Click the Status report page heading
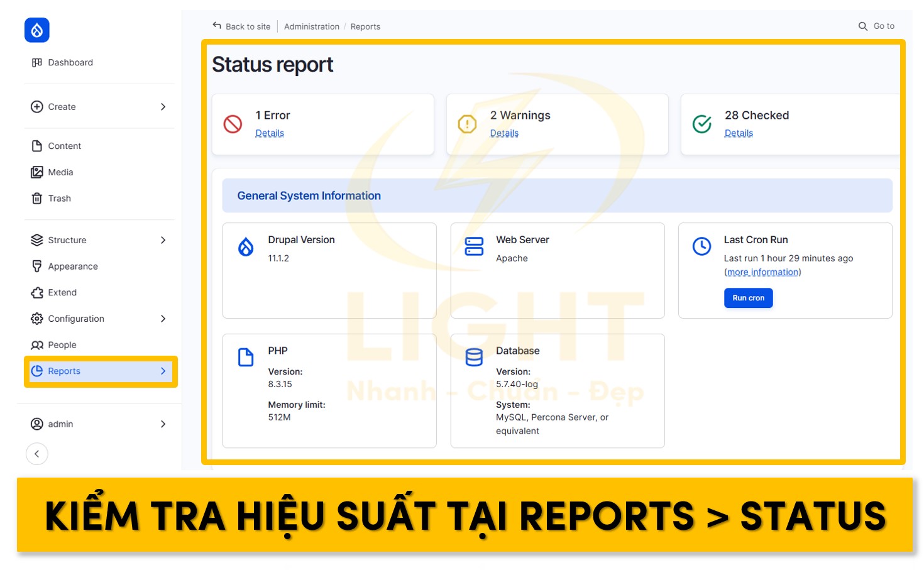 [x=272, y=65]
